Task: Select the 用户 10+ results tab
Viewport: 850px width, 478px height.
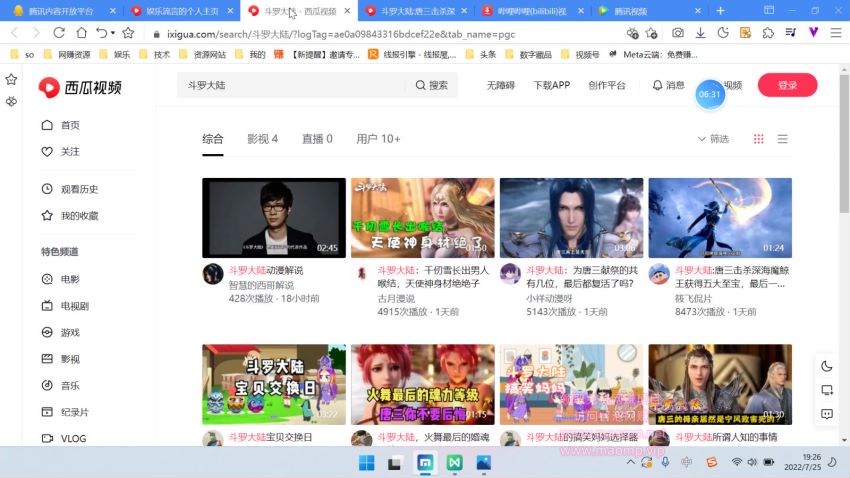Action: [378, 139]
